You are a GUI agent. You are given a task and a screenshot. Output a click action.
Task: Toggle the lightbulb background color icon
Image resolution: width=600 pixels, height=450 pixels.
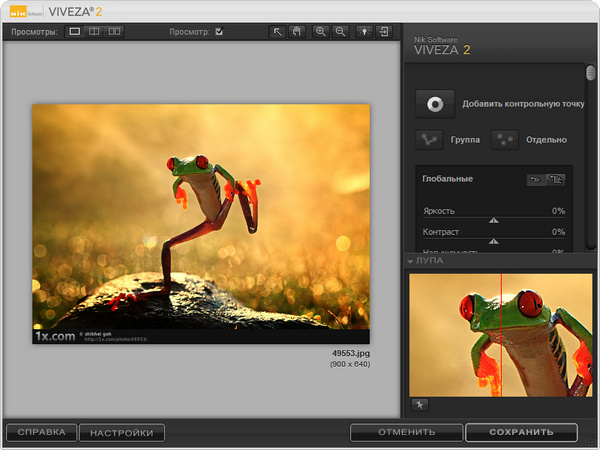[x=364, y=32]
